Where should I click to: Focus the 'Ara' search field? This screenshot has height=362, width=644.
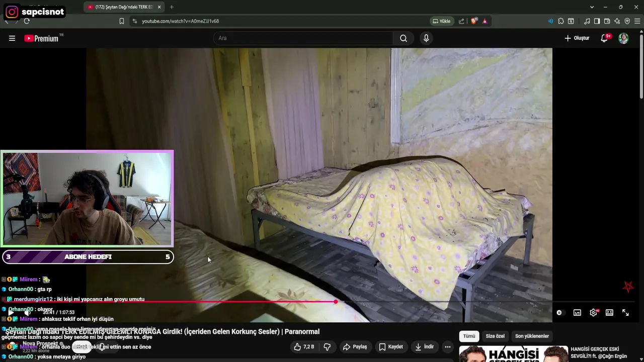coord(303,38)
